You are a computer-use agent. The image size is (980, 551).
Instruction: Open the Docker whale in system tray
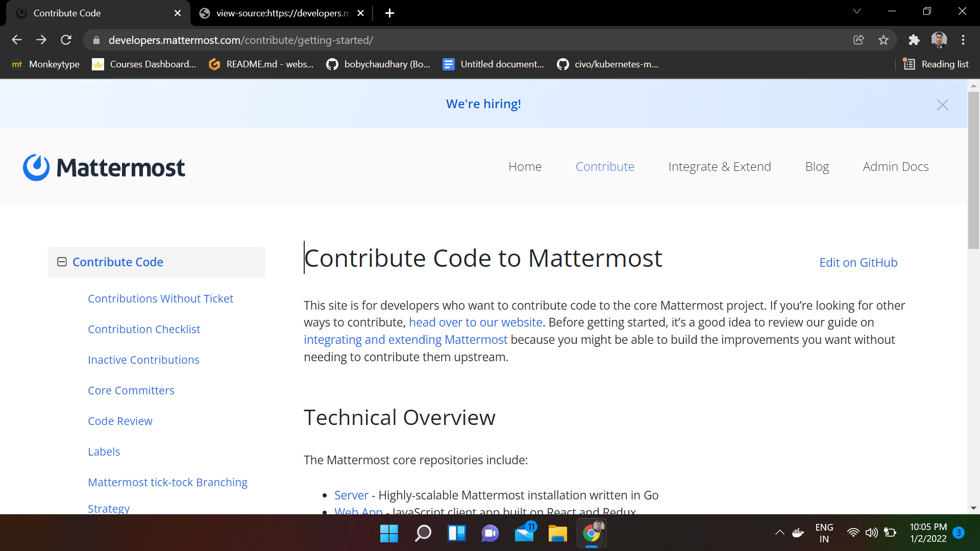798,533
